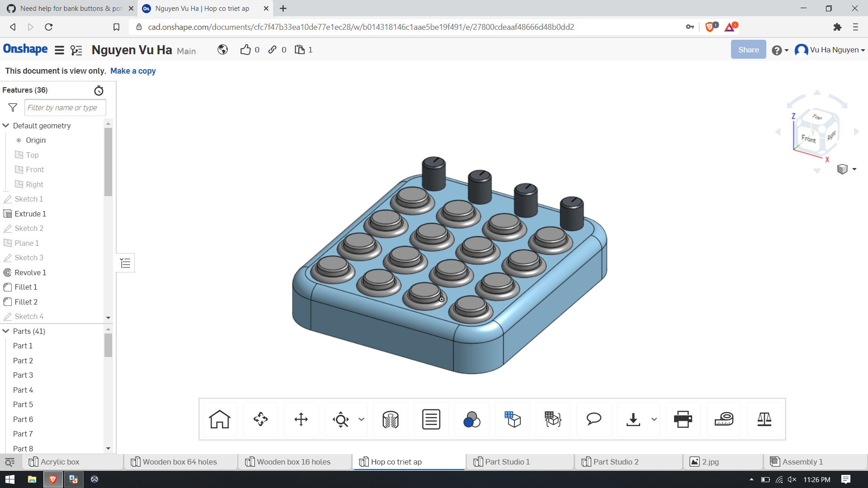The width and height of the screenshot is (868, 488).
Task: Click the appearance colors icon
Action: [x=472, y=419]
